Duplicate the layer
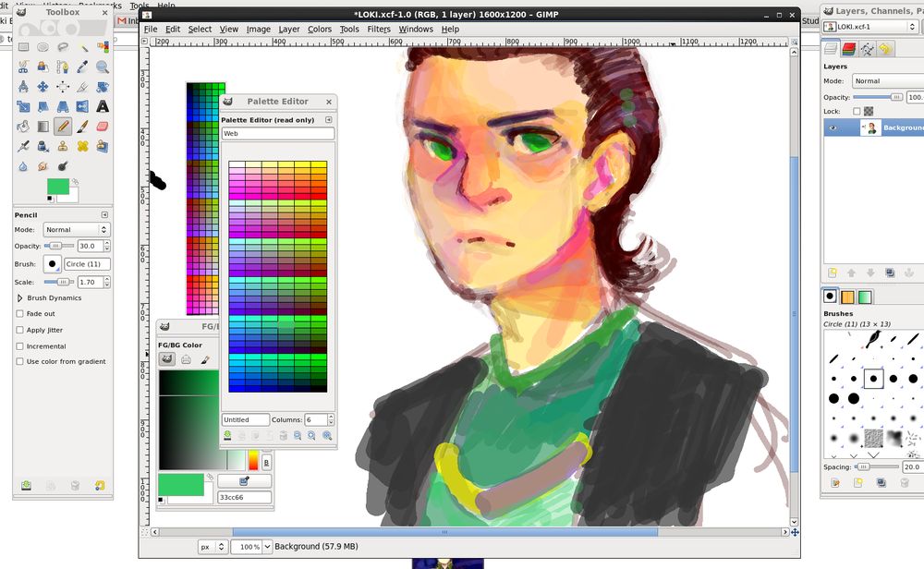 (x=890, y=272)
